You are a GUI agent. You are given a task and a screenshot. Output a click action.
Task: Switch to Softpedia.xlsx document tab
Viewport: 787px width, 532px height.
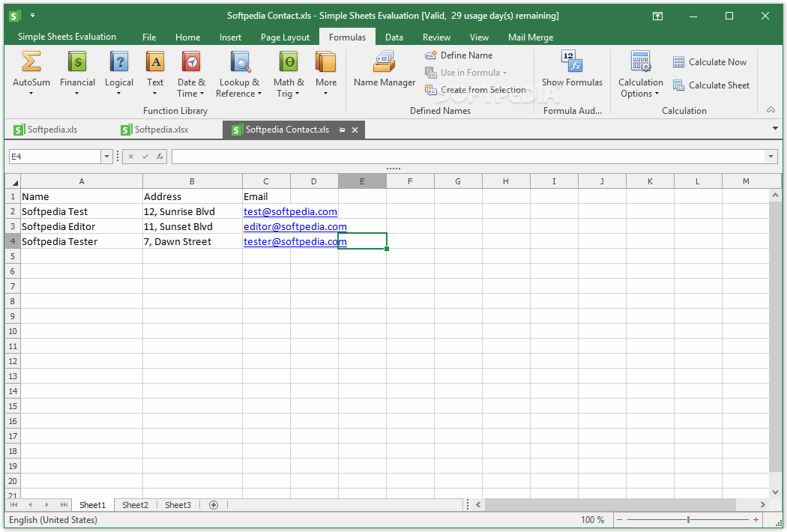156,130
